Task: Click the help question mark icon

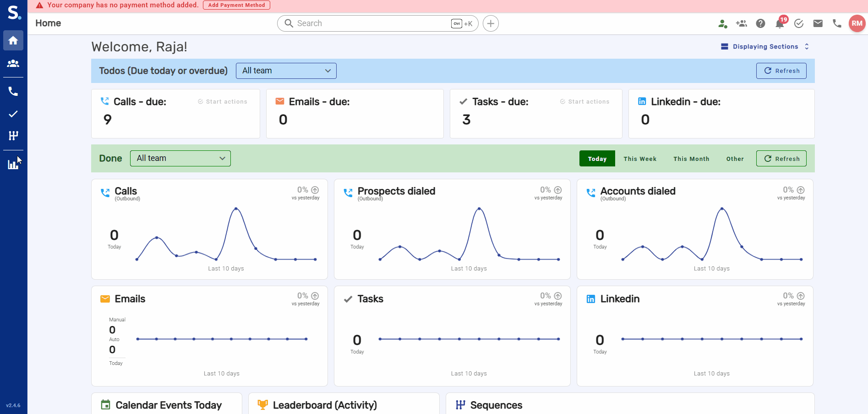Action: pos(760,23)
